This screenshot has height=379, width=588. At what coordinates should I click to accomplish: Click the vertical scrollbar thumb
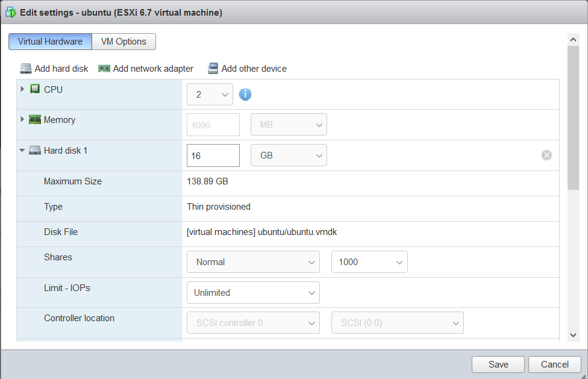point(573,117)
